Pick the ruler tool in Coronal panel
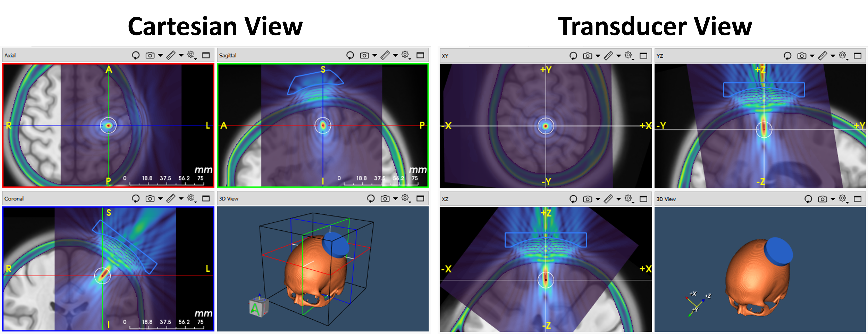 pos(171,199)
